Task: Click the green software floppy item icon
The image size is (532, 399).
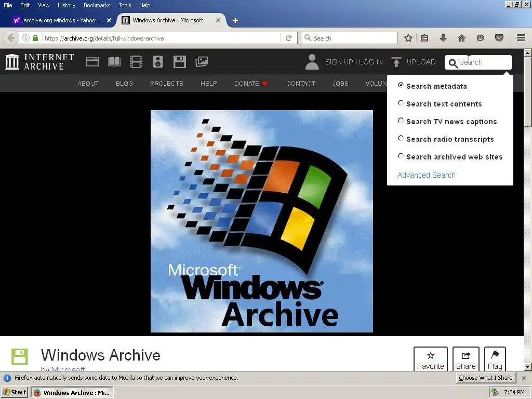Action: coord(20,356)
